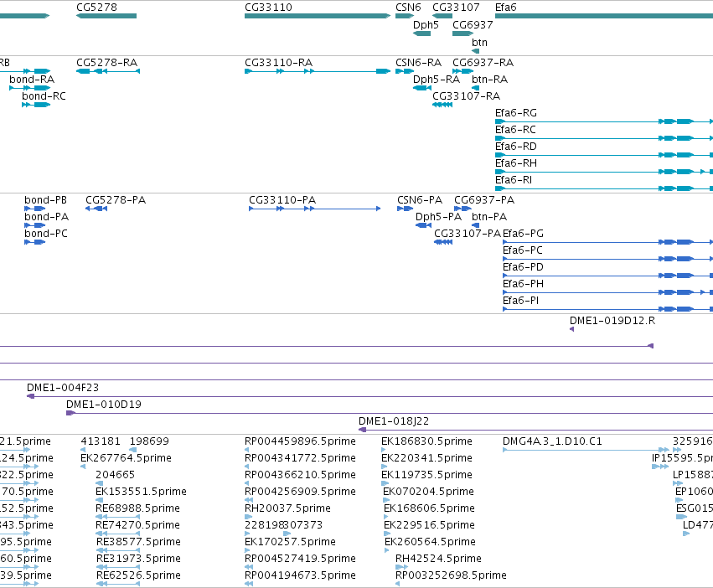Image resolution: width=713 pixels, height=588 pixels.
Task: Select the bond-PA protein label
Action: click(x=46, y=216)
